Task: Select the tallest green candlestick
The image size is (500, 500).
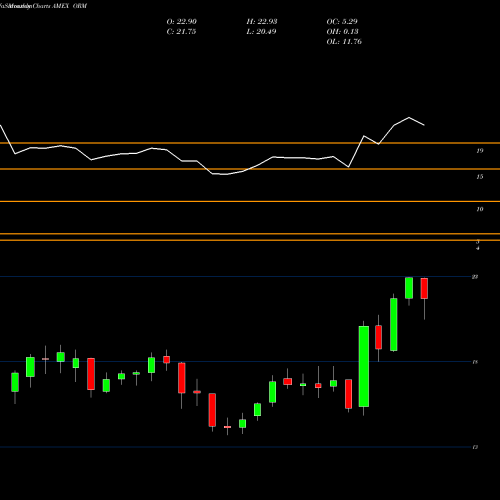Action: point(364,366)
